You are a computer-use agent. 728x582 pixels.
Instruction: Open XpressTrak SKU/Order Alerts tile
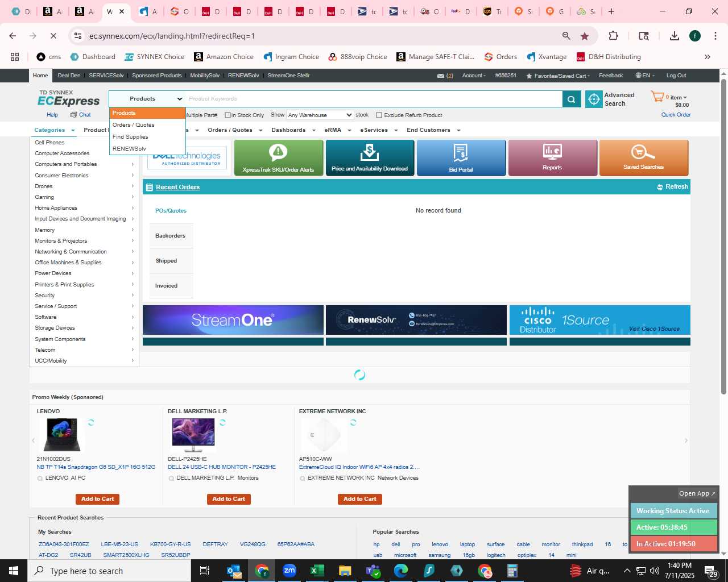click(278, 158)
